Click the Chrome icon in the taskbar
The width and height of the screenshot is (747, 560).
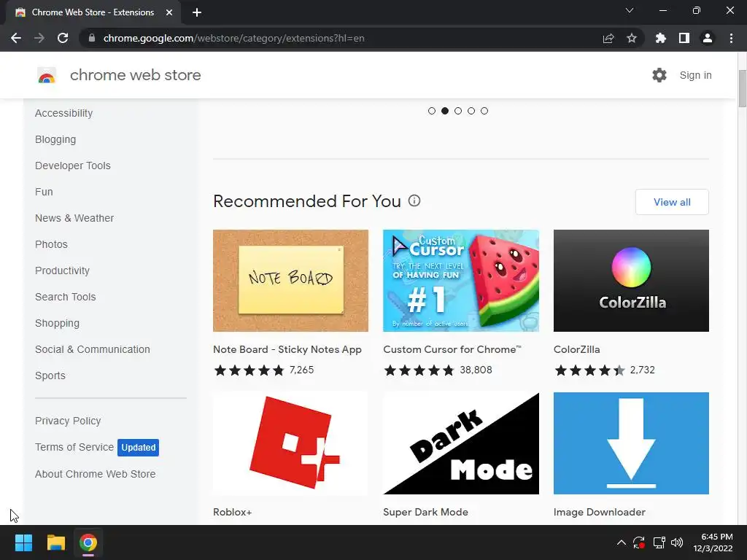point(88,542)
